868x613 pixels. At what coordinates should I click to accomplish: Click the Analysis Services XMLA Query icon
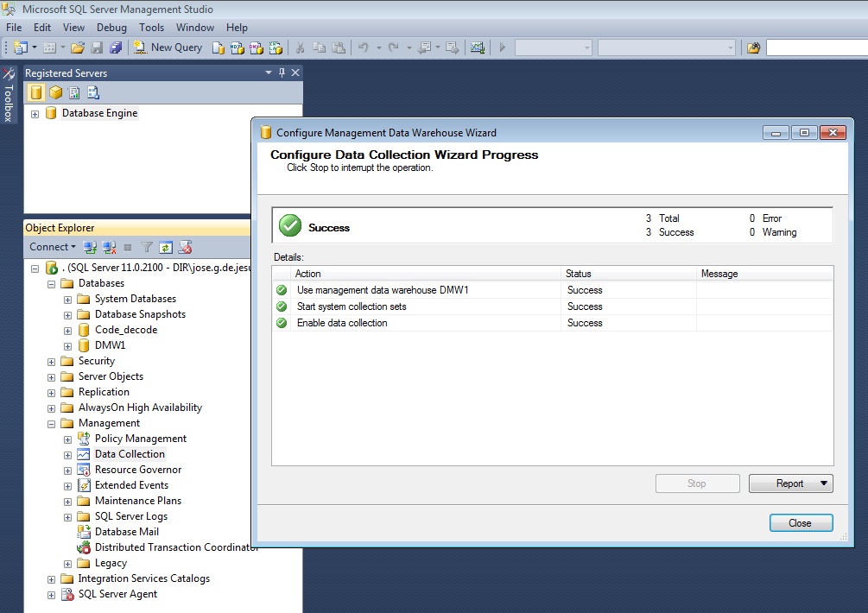[x=276, y=48]
